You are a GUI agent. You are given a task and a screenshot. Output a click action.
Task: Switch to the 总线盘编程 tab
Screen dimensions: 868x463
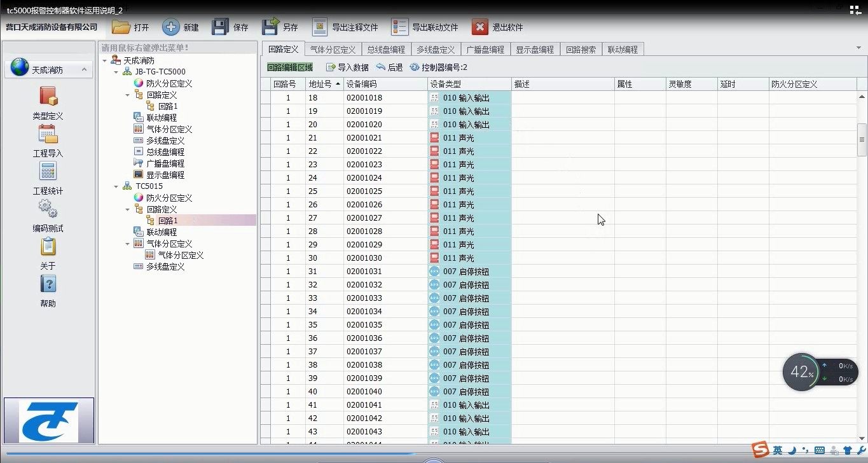click(386, 50)
